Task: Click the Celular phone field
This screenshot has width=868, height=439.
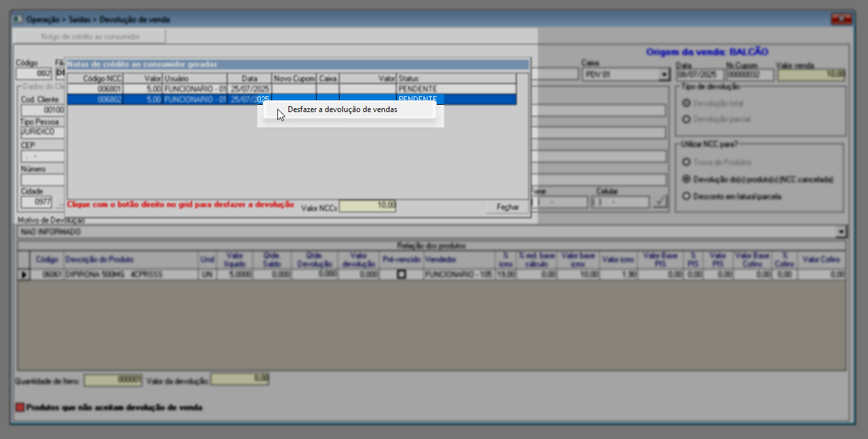Action: click(x=621, y=202)
